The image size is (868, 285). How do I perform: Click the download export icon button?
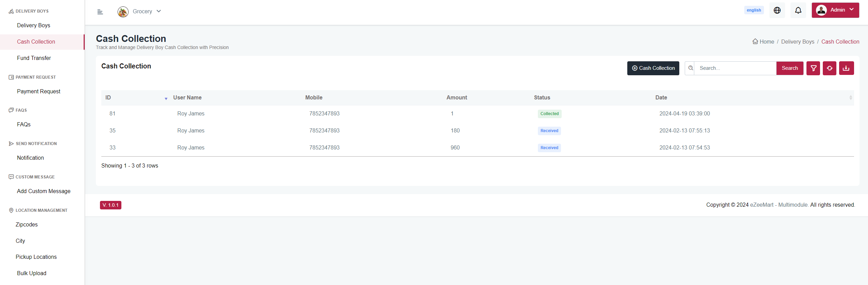point(846,68)
